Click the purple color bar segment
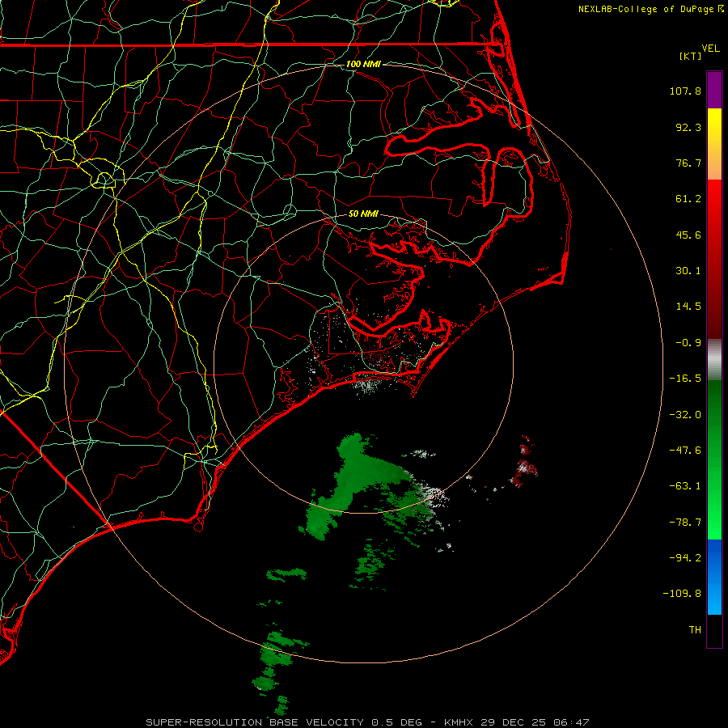 (x=714, y=90)
